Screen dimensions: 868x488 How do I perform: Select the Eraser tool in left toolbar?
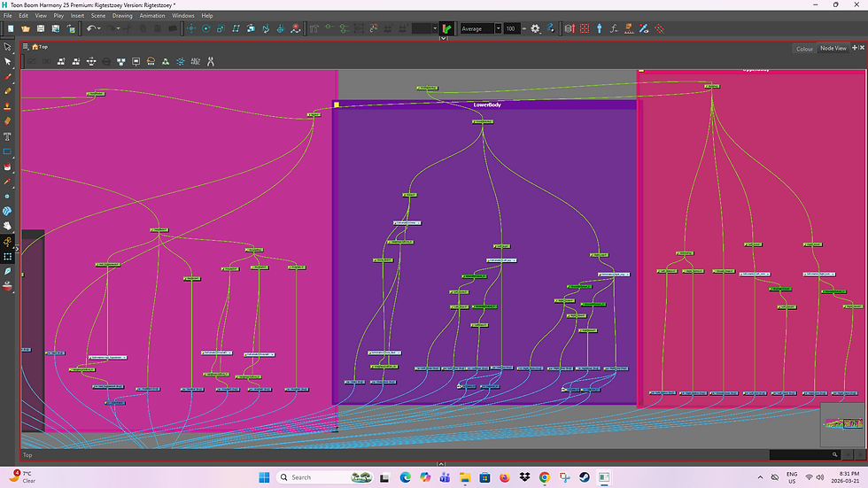tap(7, 121)
